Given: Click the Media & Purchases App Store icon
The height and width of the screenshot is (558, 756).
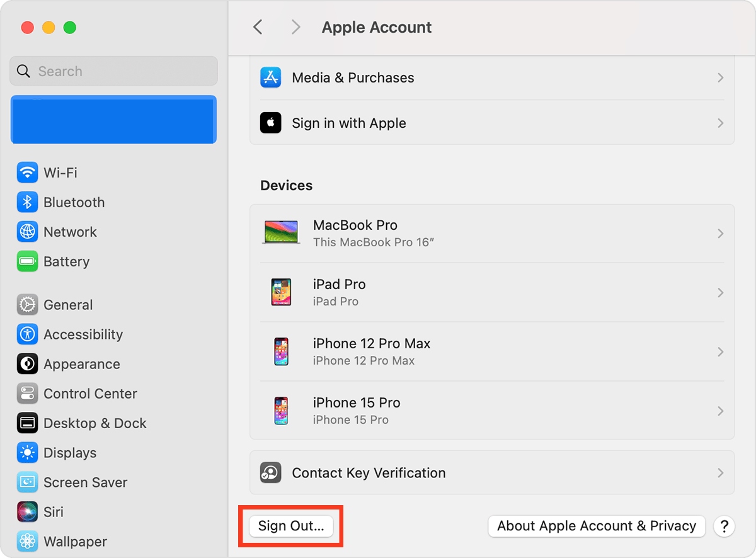Looking at the screenshot, I should click(x=270, y=77).
